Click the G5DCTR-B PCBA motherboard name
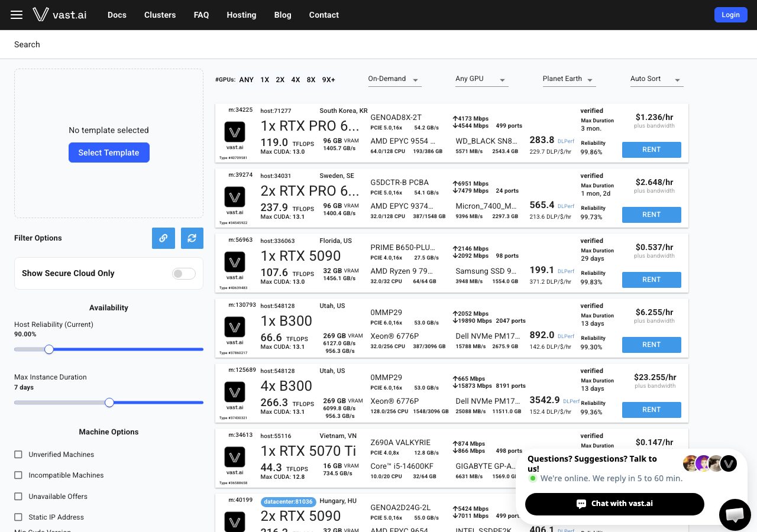This screenshot has width=757, height=532. pos(399,182)
